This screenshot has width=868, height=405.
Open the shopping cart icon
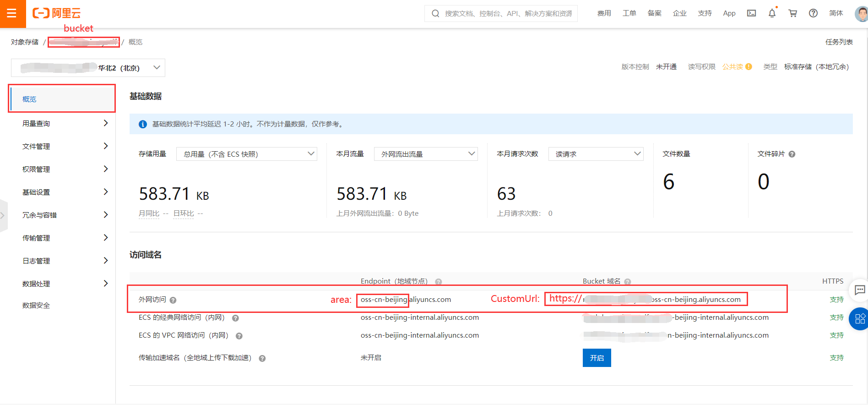(x=792, y=13)
